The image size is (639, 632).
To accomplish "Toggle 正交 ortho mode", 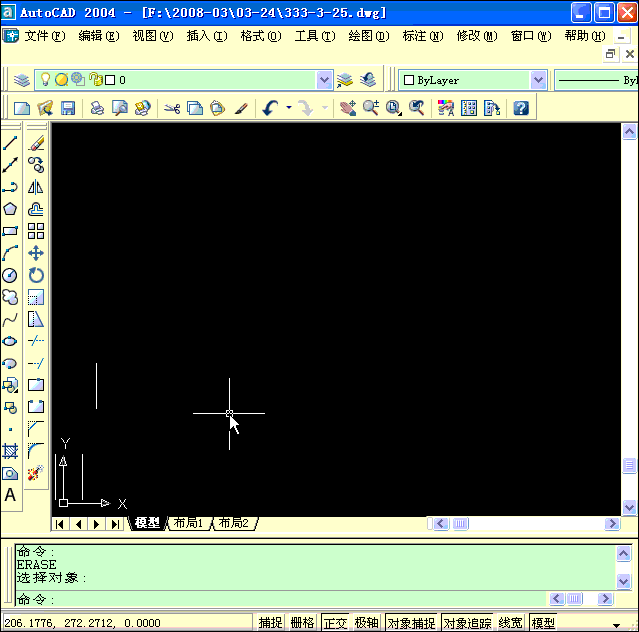I will 335,623.
